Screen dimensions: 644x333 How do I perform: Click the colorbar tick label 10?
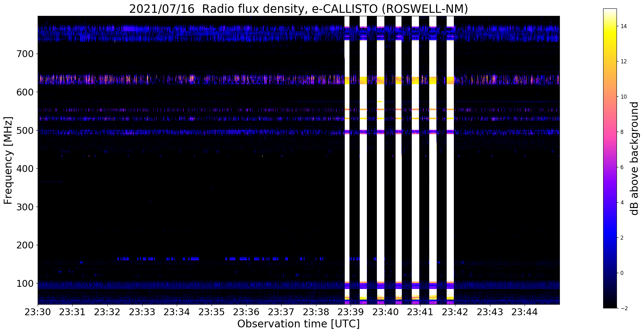pos(624,97)
